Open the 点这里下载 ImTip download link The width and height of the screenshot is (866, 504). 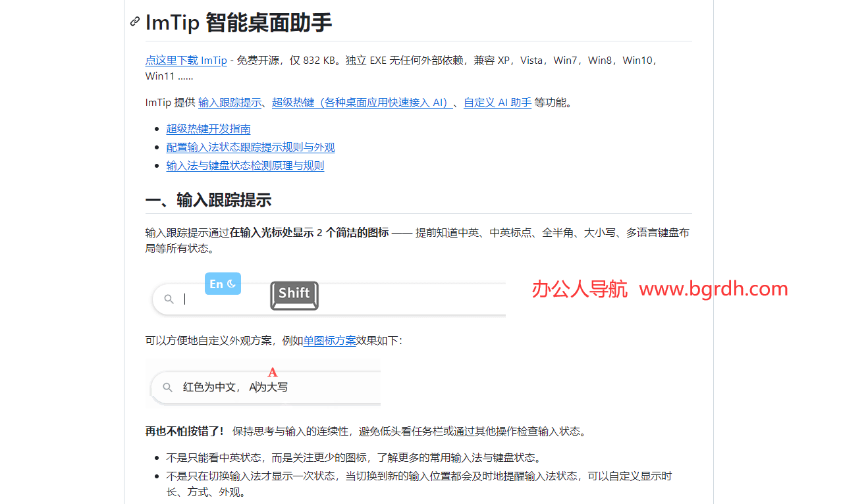186,61
